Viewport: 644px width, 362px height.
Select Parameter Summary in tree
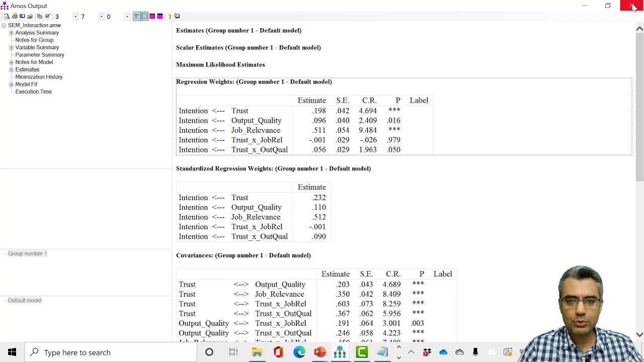[x=40, y=55]
